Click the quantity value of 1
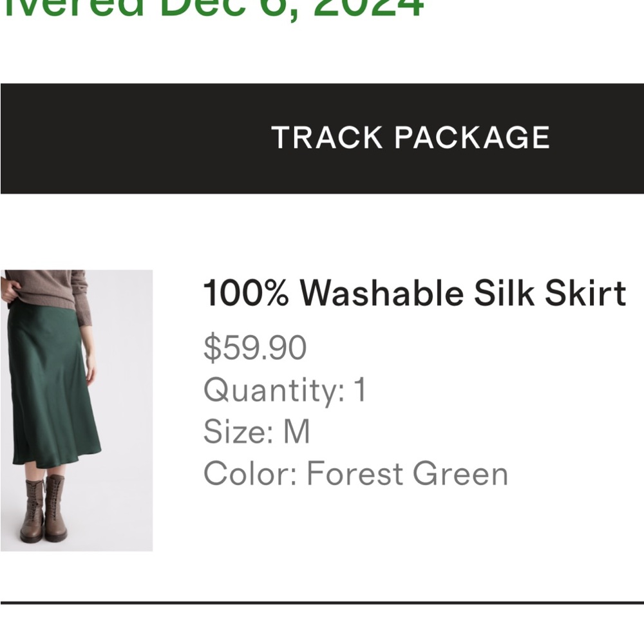The width and height of the screenshot is (644, 644). pos(359,390)
